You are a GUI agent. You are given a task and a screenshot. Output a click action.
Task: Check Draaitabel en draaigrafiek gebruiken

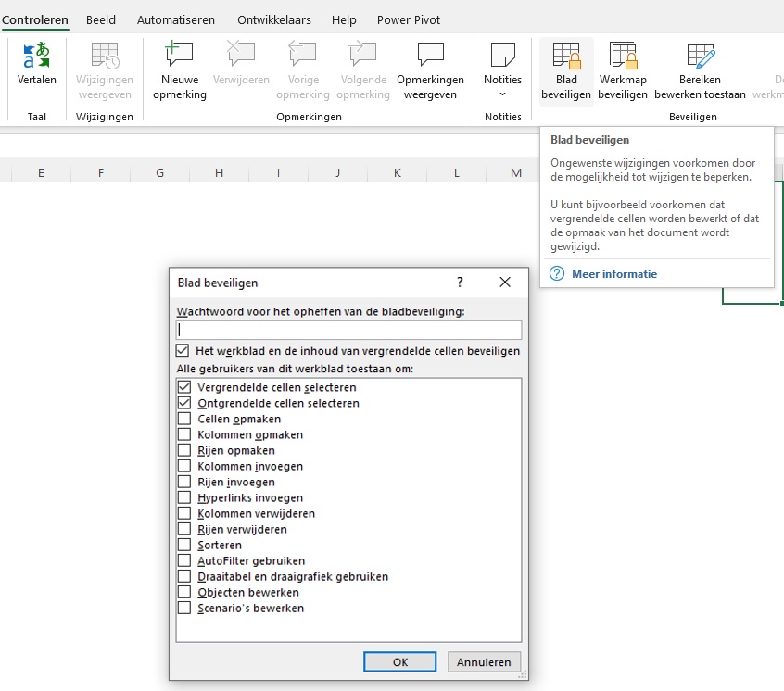coord(183,576)
